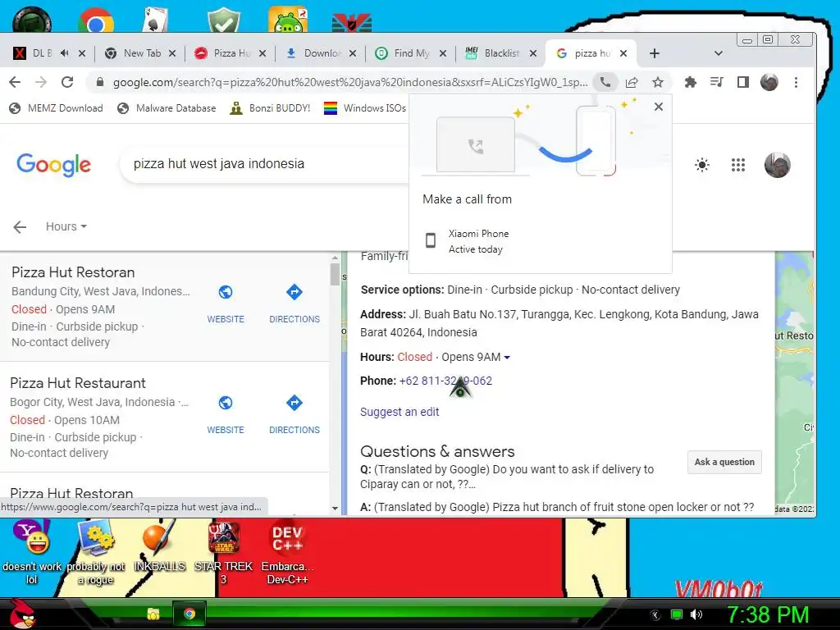Open the Yahoo 'doesn't work lol' desktop icon

pos(32,554)
